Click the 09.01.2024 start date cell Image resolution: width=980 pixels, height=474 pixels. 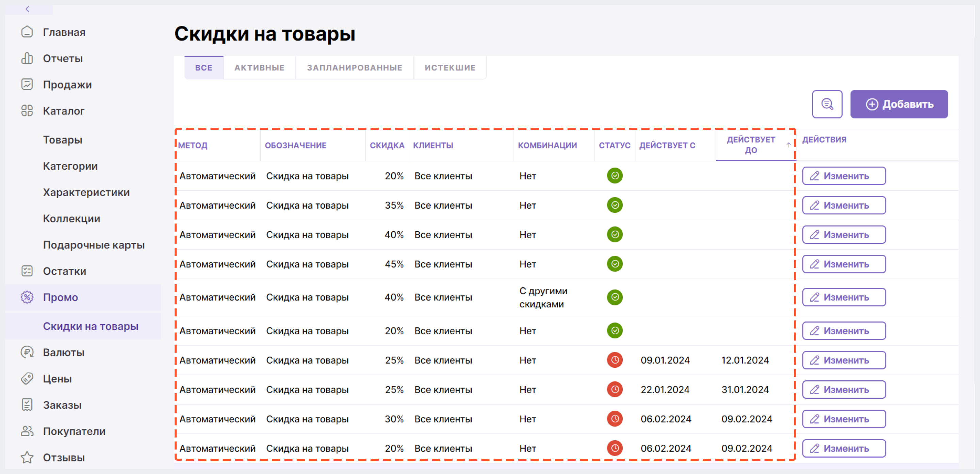pyautogui.click(x=665, y=360)
